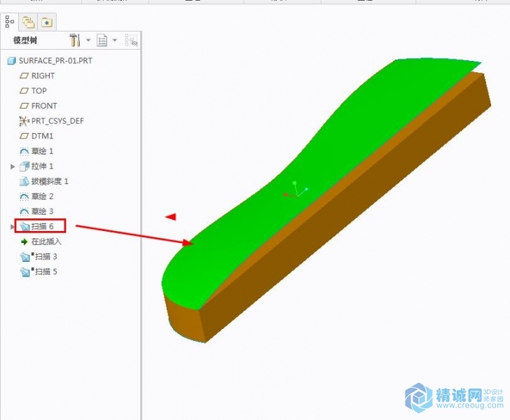Open model tree Settings hammer icon
This screenshot has width=510, height=420.
pos(75,40)
